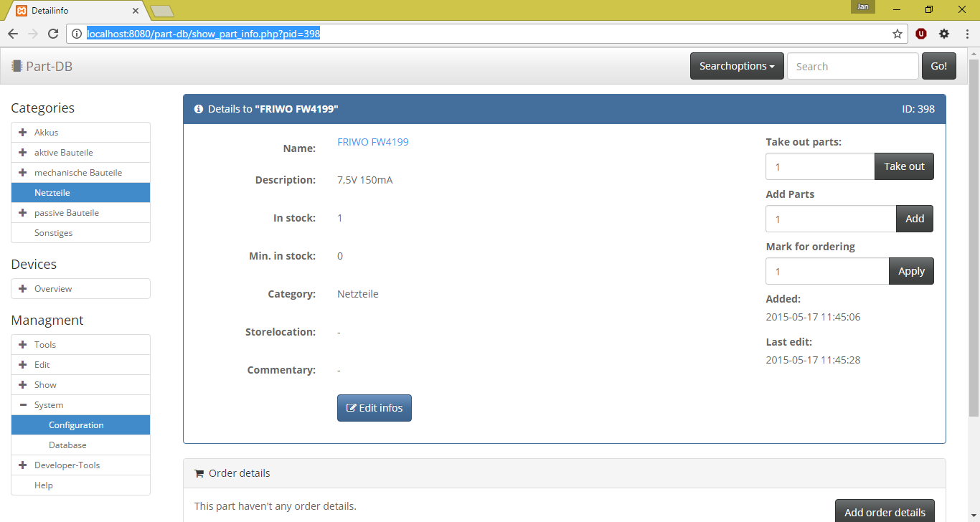Click the shopping cart icon in Order details
The width and height of the screenshot is (980, 522).
coord(199,473)
